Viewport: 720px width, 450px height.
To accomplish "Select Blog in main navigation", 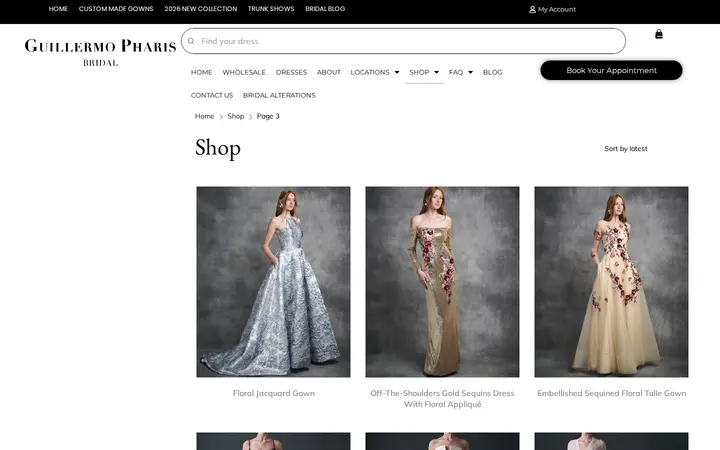I will (493, 72).
